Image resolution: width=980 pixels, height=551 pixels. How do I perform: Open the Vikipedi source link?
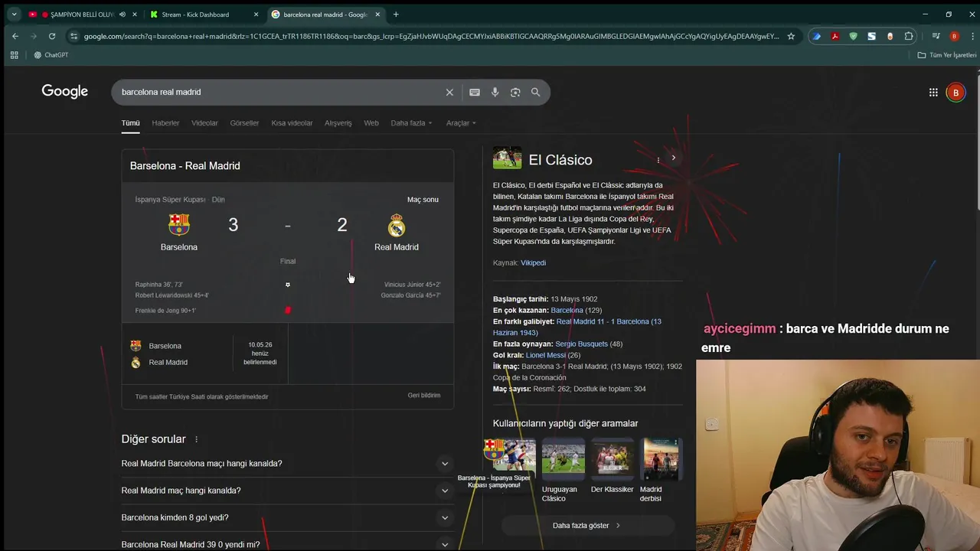(533, 262)
